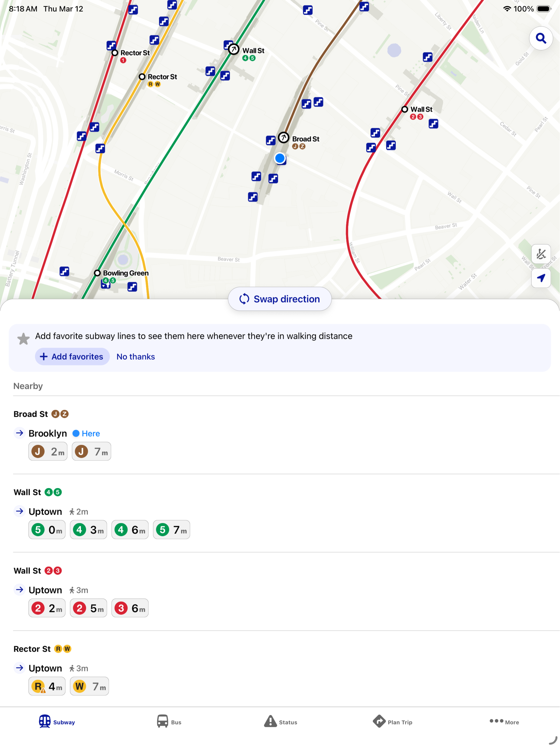Select the J train 2m arrival chip
Viewport: 560px width, 747px height.
pyautogui.click(x=48, y=451)
